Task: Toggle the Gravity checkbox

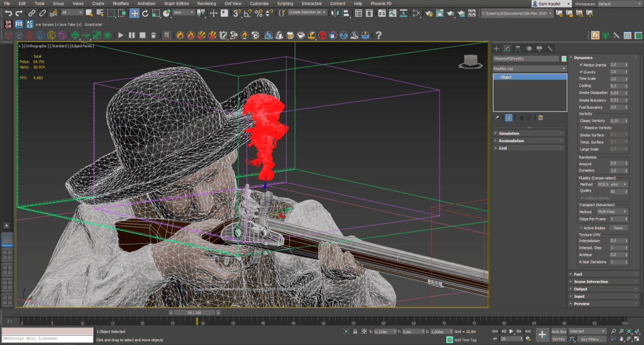Action: (x=581, y=72)
